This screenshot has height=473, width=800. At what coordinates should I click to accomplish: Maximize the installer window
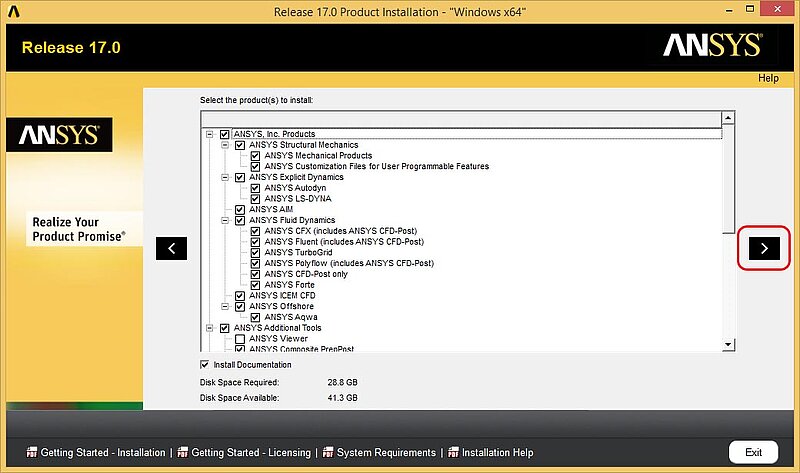click(x=749, y=9)
